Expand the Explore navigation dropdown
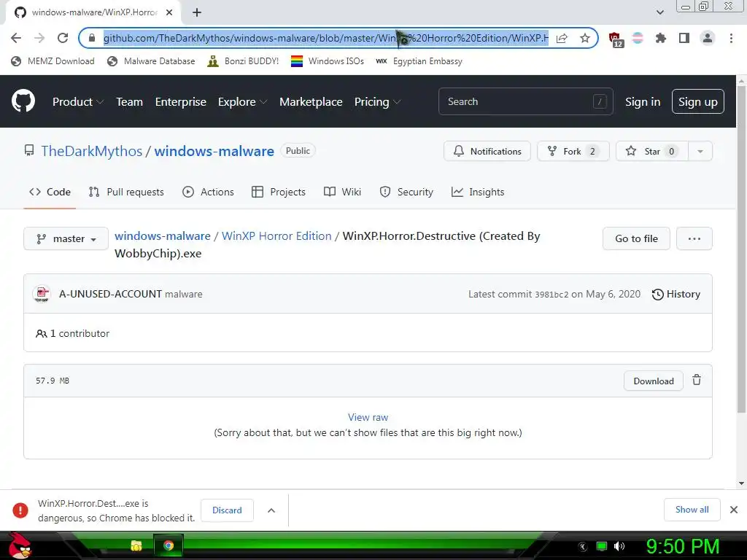 coord(242,102)
